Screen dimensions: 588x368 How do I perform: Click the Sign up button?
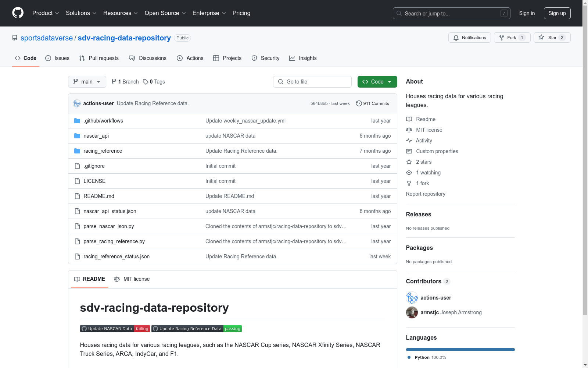(557, 13)
